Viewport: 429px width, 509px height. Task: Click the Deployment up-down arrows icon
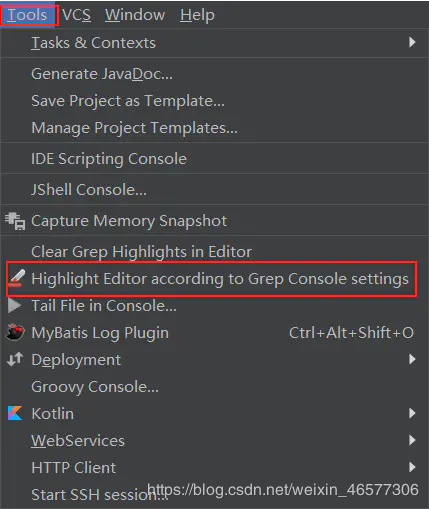pos(15,359)
